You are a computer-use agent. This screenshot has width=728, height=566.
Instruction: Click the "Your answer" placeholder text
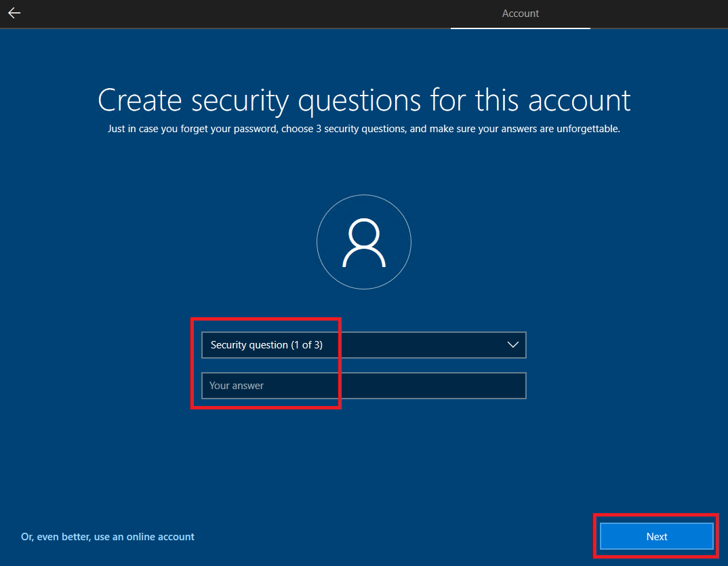(x=237, y=386)
